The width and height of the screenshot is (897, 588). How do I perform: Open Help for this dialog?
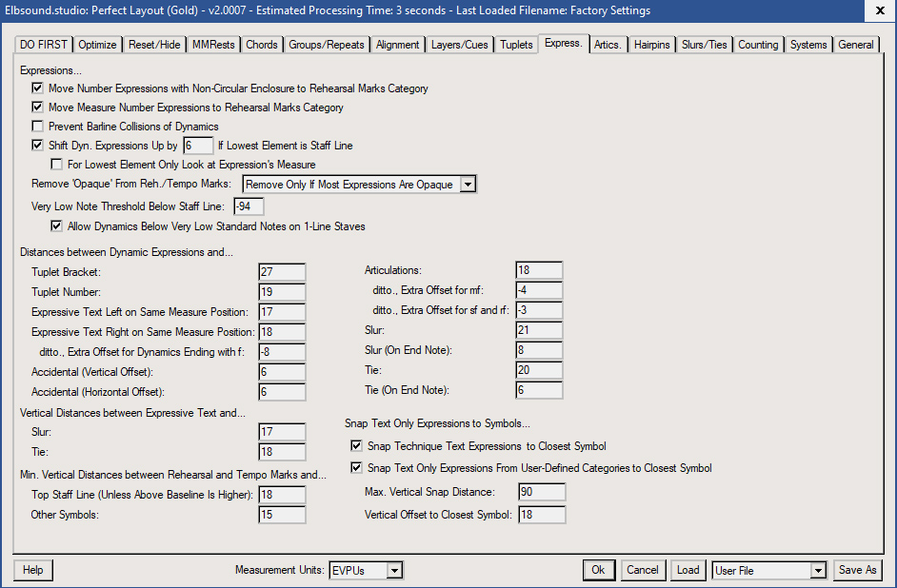click(33, 570)
